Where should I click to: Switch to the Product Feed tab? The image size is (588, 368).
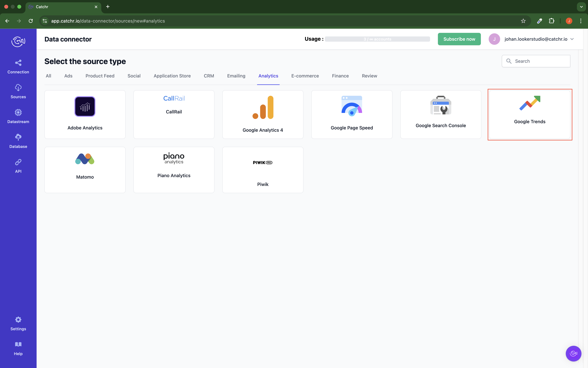point(100,76)
